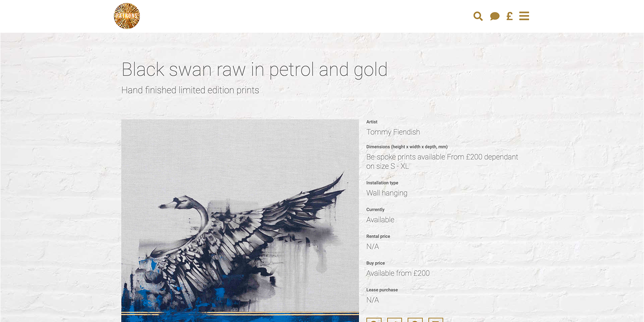Screen dimensions: 644x322
Task: Click the N/A value under Rental price
Action: click(372, 246)
